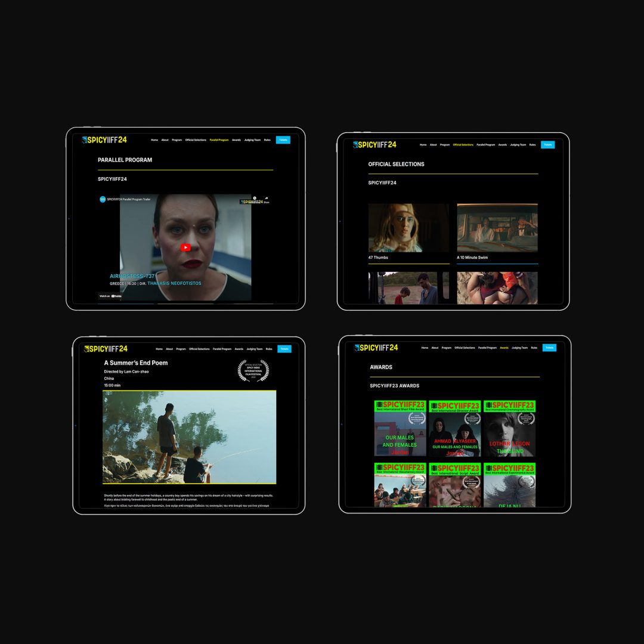Open Judging Team on Awards tablet
This screenshot has height=644, width=644.
519,348
